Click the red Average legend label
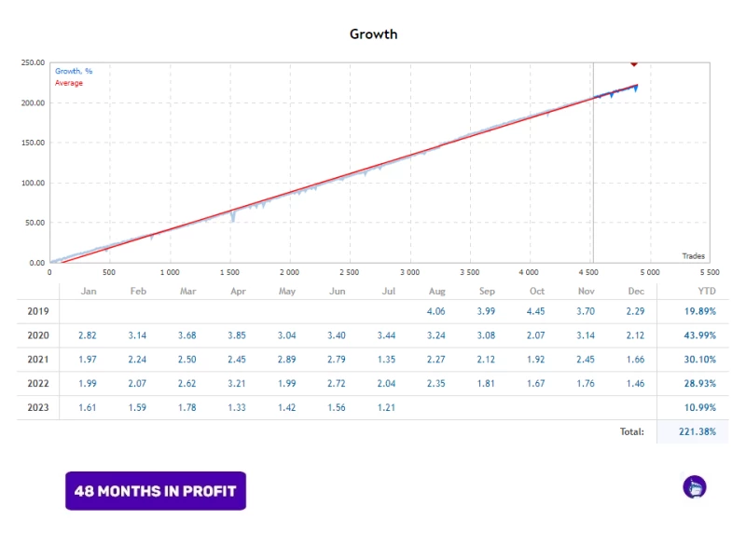The width and height of the screenshot is (746, 560). 69,83
